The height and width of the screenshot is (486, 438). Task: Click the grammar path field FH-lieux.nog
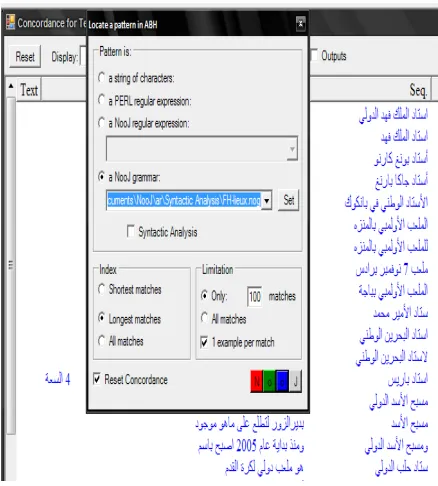tap(184, 201)
